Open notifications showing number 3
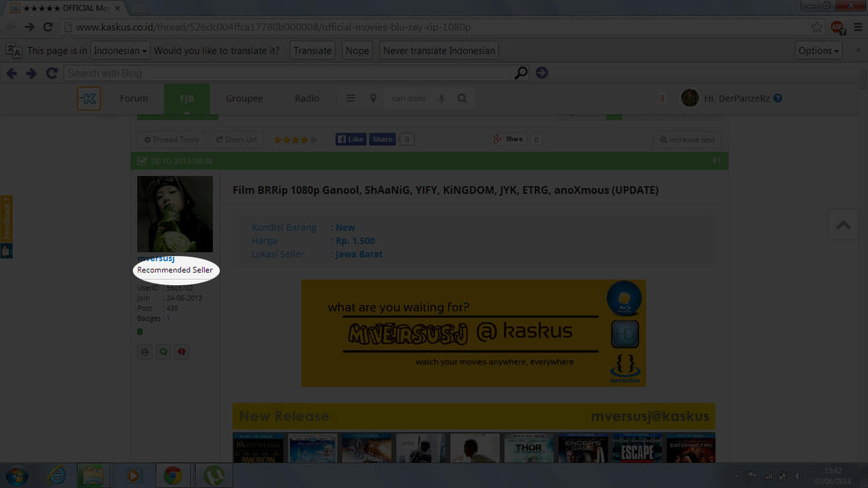 (x=662, y=98)
